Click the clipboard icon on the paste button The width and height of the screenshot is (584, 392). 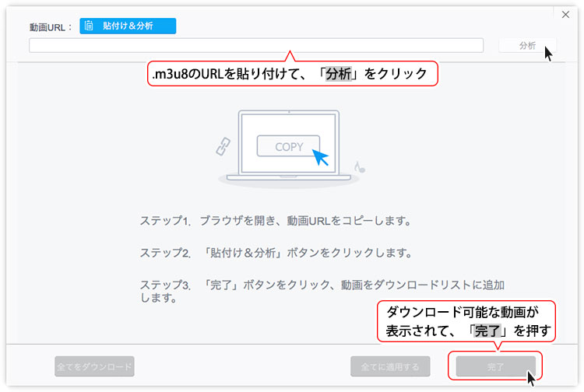pyautogui.click(x=90, y=26)
